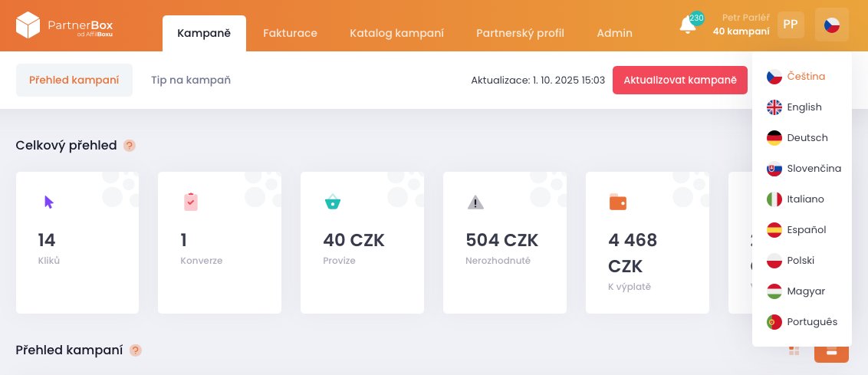This screenshot has width=868, height=375.
Task: Open the notifications bell
Action: 688,25
